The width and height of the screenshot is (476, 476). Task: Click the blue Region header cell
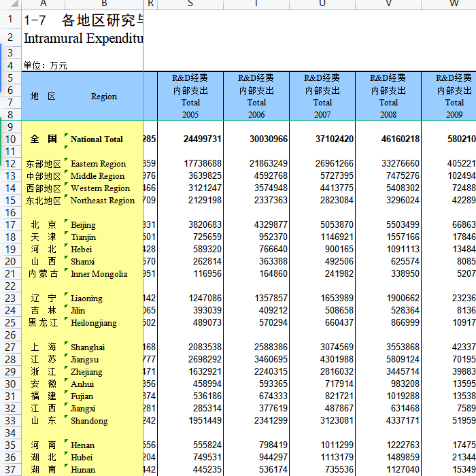[x=104, y=97]
